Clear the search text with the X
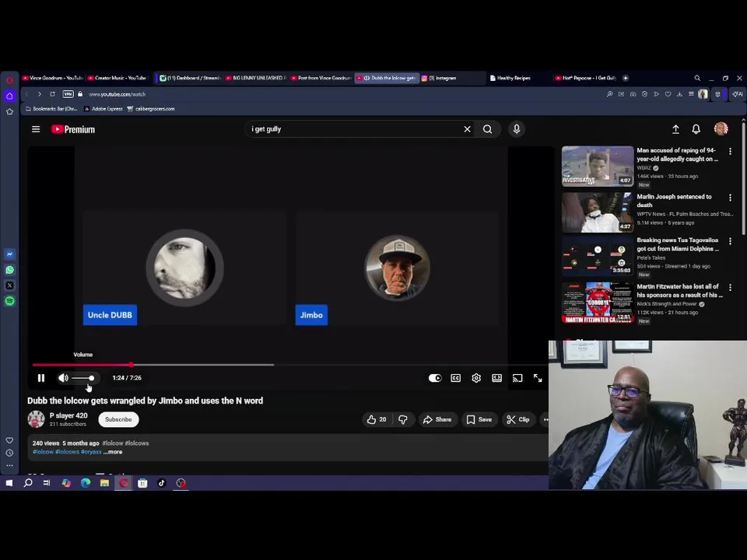The height and width of the screenshot is (560, 747). pyautogui.click(x=468, y=129)
